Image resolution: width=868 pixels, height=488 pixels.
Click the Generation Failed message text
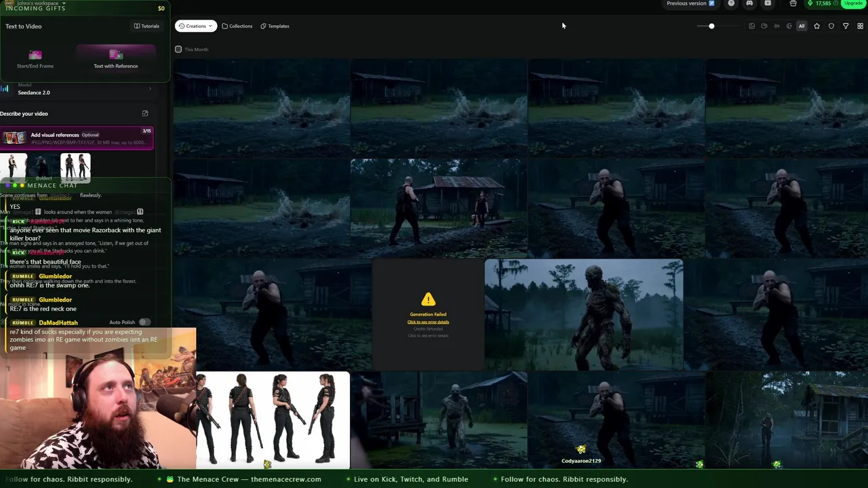pos(428,314)
